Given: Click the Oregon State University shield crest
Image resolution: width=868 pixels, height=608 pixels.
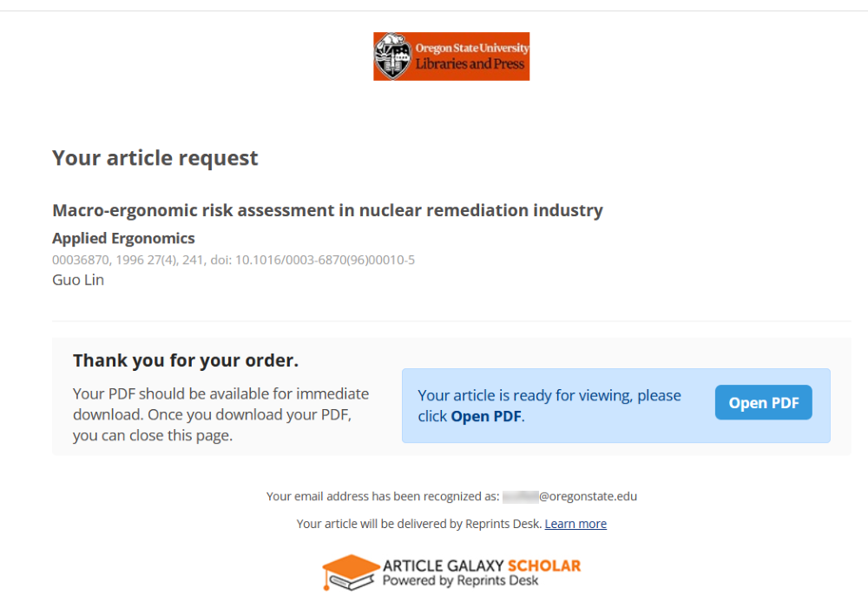Looking at the screenshot, I should pos(392,56).
